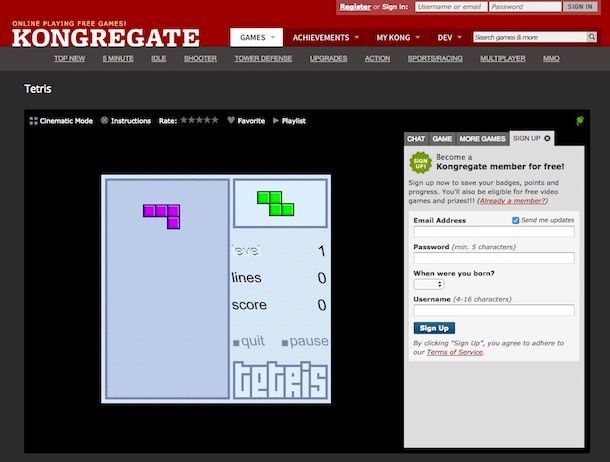
Task: Click the tetris logo in the game
Action: pyautogui.click(x=280, y=380)
